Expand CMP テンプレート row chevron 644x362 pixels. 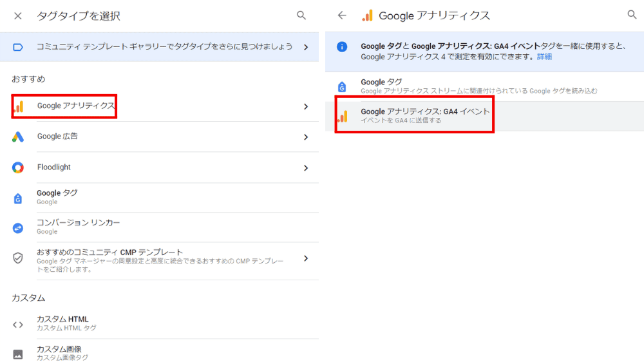pyautogui.click(x=306, y=258)
